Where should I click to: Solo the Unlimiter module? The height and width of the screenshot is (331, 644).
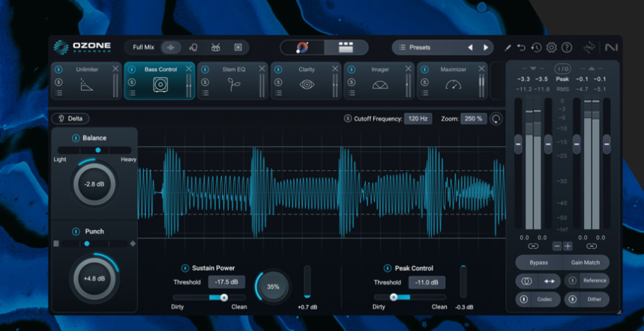point(58,82)
